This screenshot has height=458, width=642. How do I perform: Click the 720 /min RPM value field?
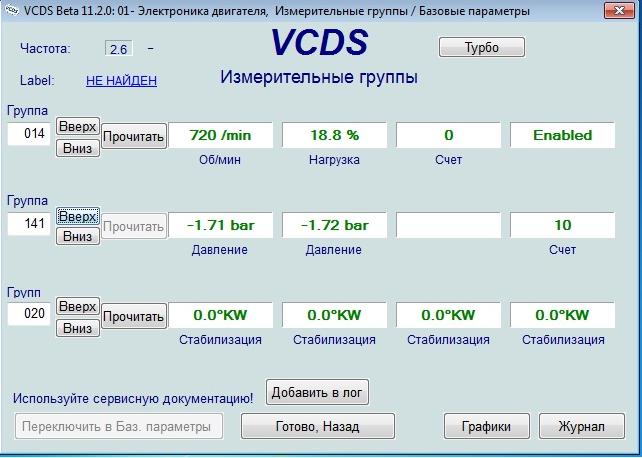pyautogui.click(x=219, y=135)
